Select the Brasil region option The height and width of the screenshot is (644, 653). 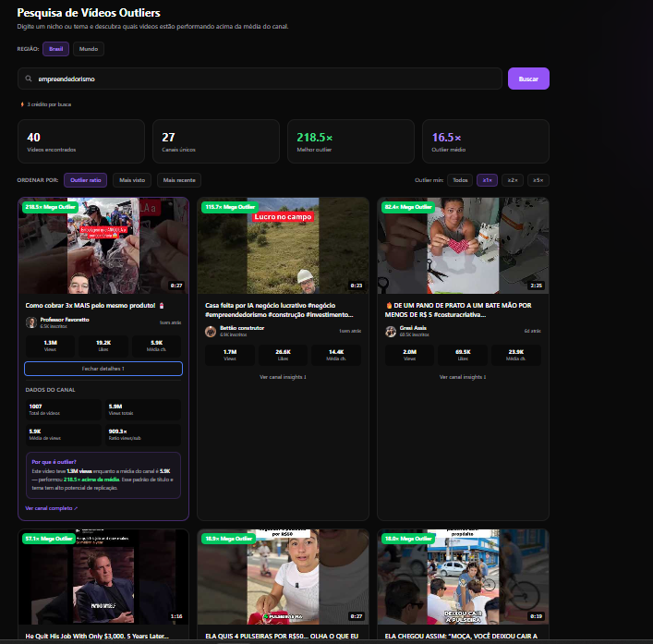[x=55, y=49]
